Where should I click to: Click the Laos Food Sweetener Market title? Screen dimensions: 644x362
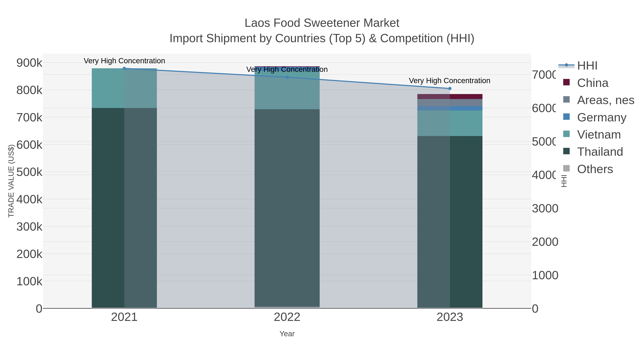pos(322,23)
